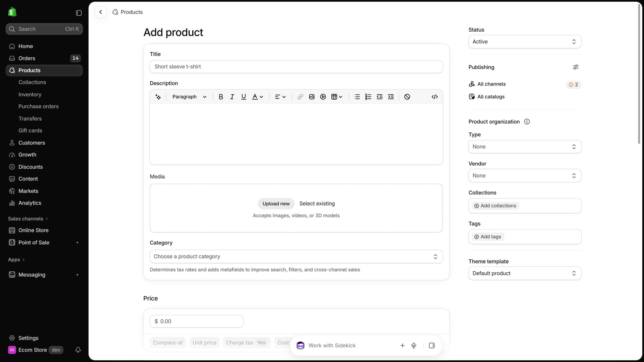Toggle italic formatting in description editor
Image resolution: width=644 pixels, height=362 pixels.
tap(232, 97)
